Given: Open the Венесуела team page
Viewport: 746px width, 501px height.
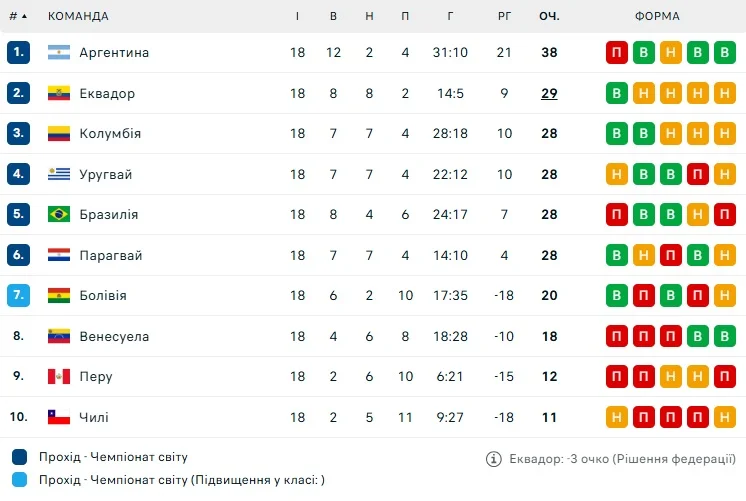Looking at the screenshot, I should click(x=114, y=337).
